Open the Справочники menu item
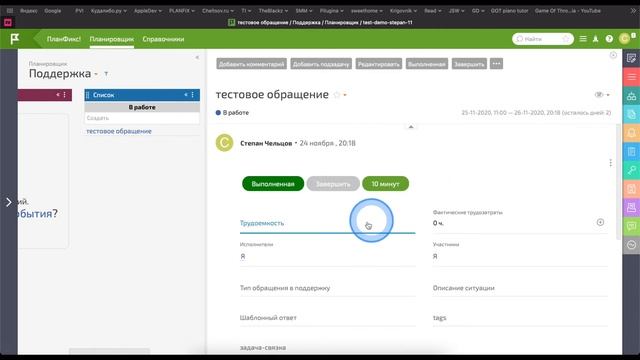The image size is (640, 360). (x=163, y=39)
